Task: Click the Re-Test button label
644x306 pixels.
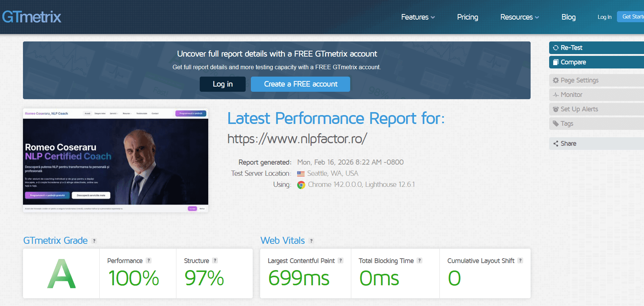Action: tap(571, 48)
